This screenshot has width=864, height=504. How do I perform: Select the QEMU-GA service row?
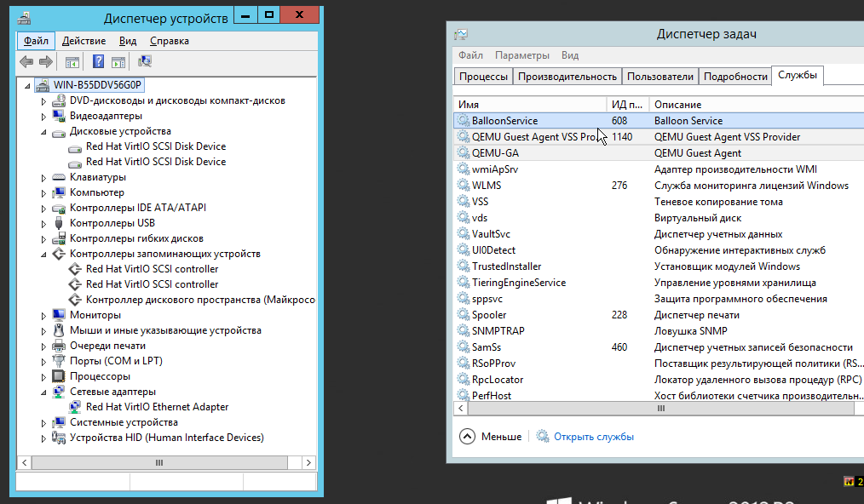(659, 153)
